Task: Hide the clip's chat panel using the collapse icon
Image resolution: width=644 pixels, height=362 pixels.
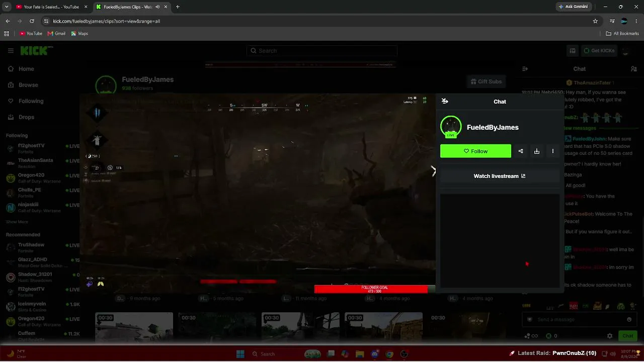Action: [445, 101]
